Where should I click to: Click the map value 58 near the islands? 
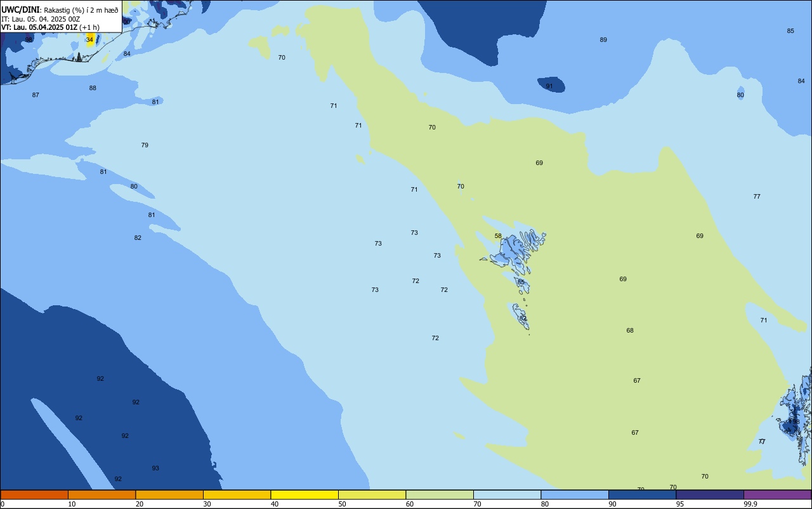click(x=498, y=236)
